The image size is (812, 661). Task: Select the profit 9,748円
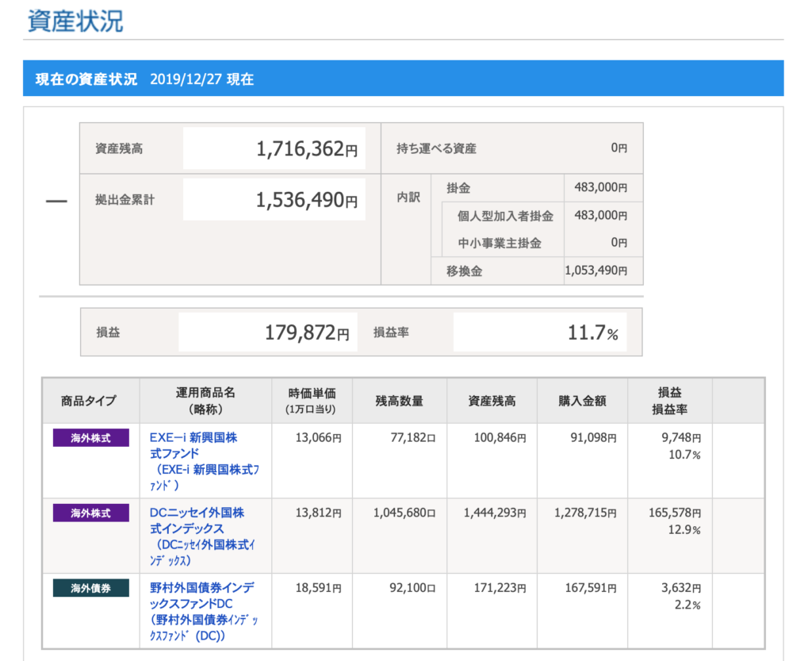pos(681,438)
